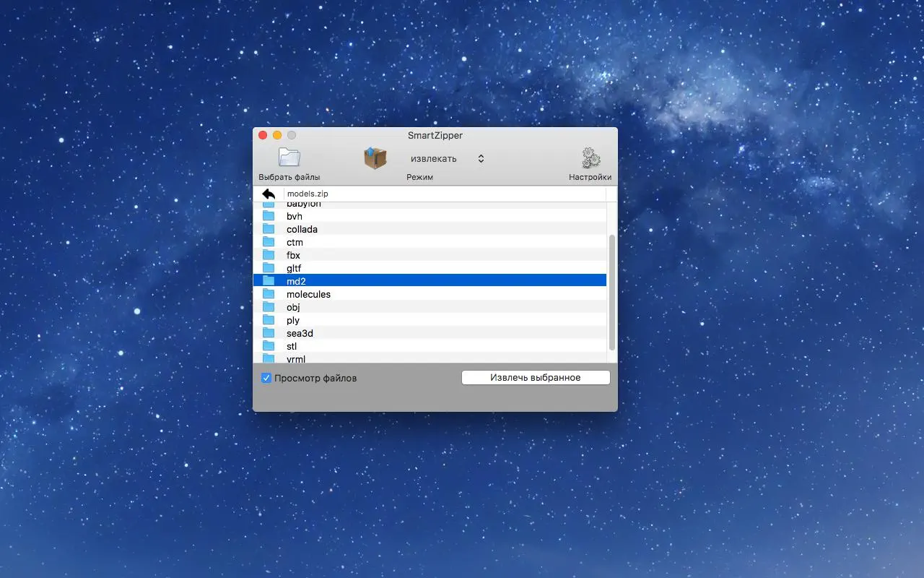924x578 pixels.
Task: Click the back arrow icon
Action: [x=269, y=194]
